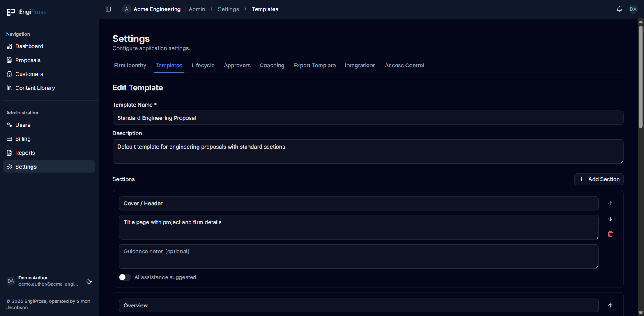Open Billing administration page
Viewport: 644px width, 316px height.
click(49, 139)
